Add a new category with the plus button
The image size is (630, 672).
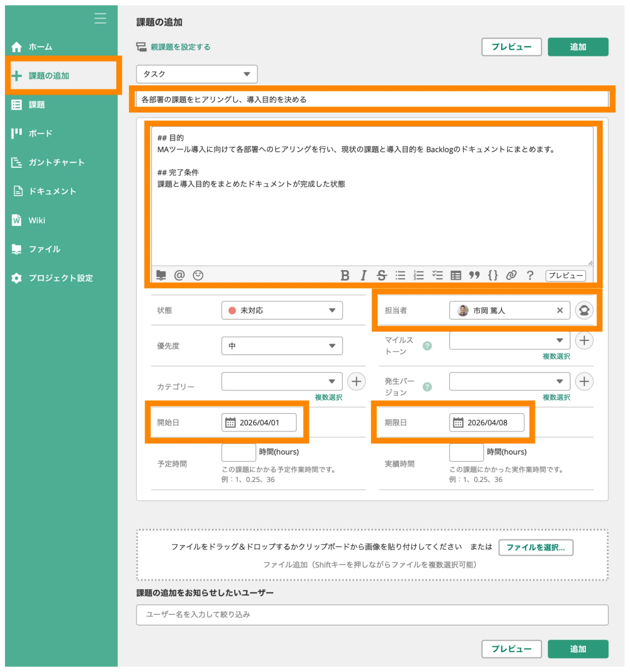coord(356,382)
